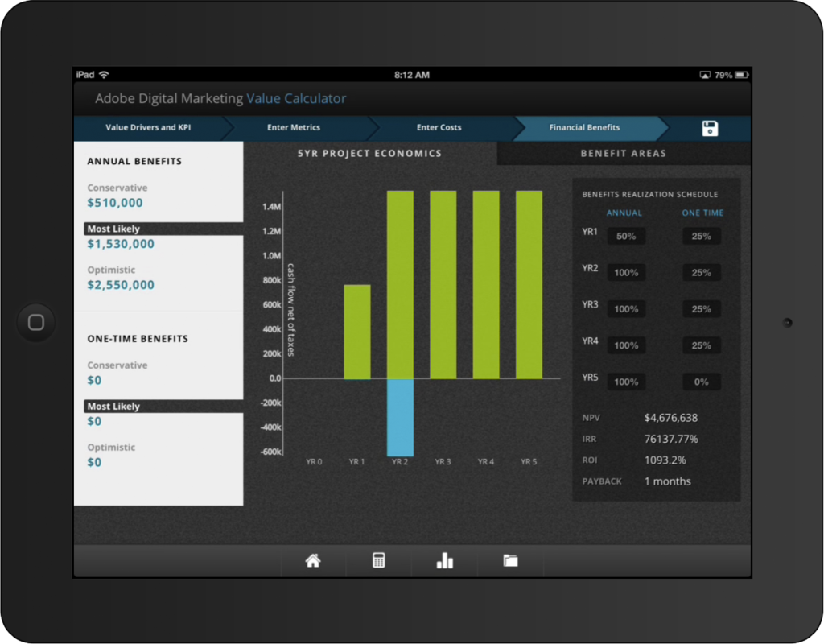This screenshot has width=824, height=644.
Task: Edit YR4 annual 100% field
Action: (626, 345)
